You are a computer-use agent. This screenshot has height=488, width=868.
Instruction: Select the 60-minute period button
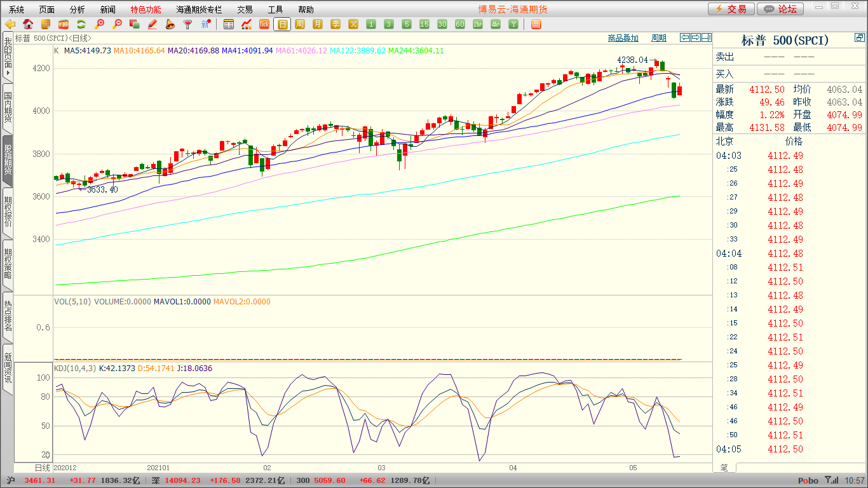(x=460, y=24)
